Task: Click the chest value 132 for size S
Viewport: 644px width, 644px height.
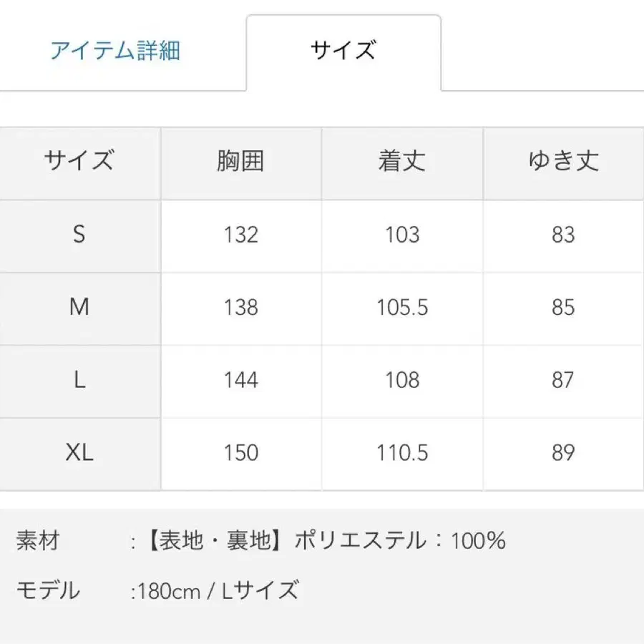Action: point(241,235)
